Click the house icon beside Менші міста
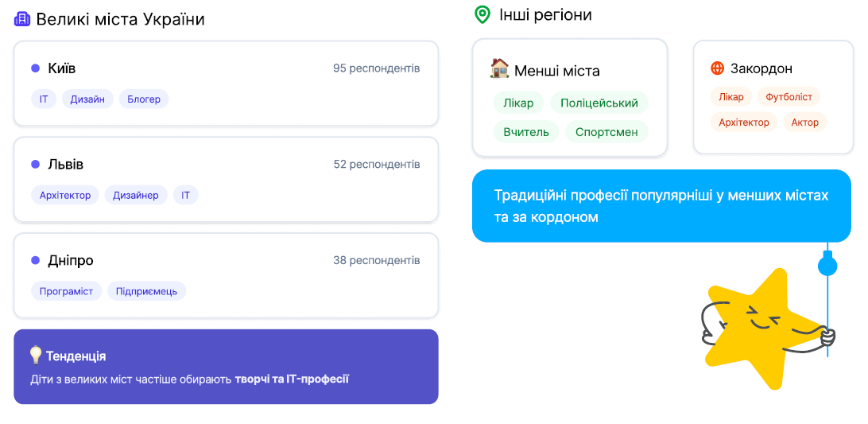This screenshot has height=424, width=868. [499, 69]
